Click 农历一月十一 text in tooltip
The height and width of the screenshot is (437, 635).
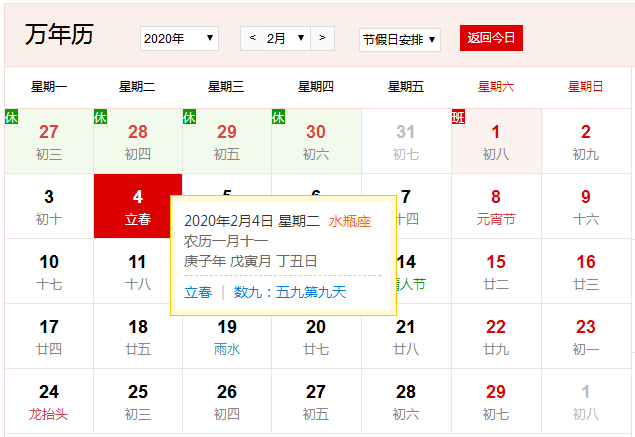tap(226, 241)
